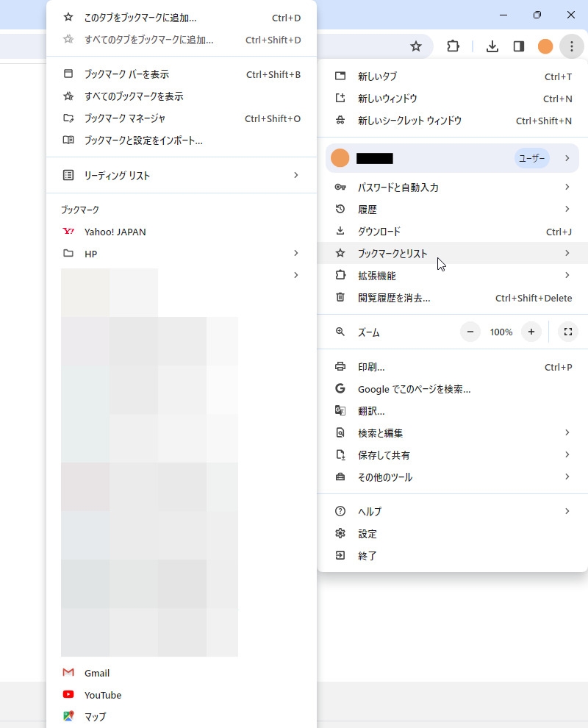Open the Yahoo! JAPAN bookmark

pos(115,232)
